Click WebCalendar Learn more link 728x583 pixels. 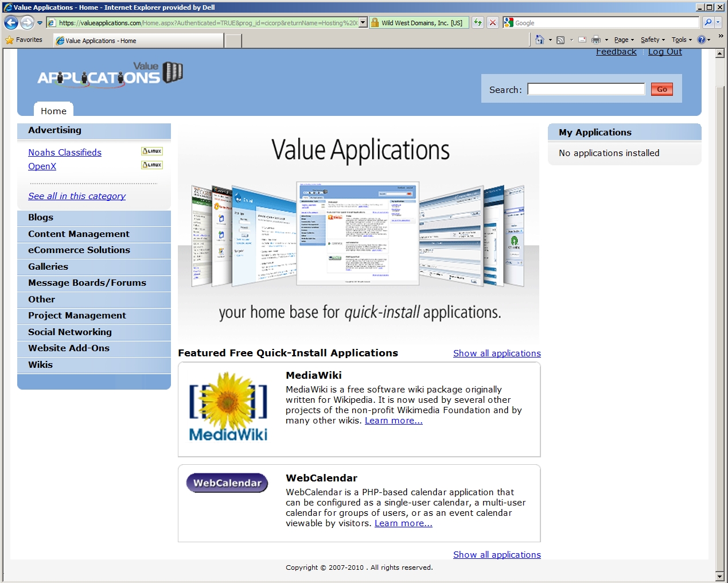[x=403, y=523]
